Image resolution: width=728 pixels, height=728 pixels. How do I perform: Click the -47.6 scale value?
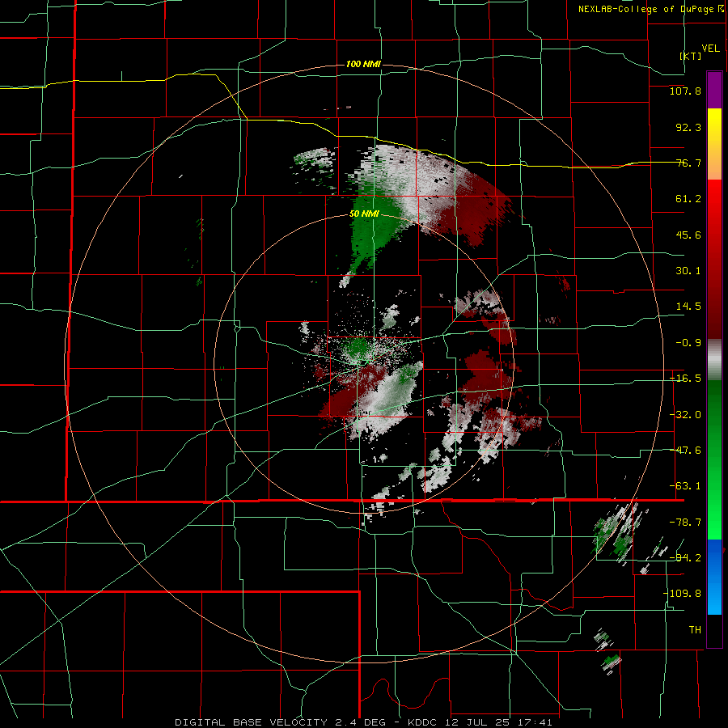tap(685, 451)
